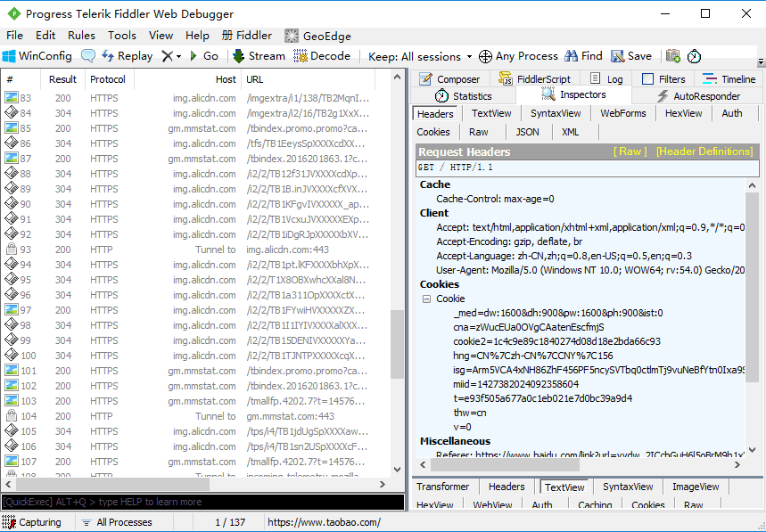This screenshot has width=766, height=532.
Task: Click the Save toolbar button
Action: [631, 56]
